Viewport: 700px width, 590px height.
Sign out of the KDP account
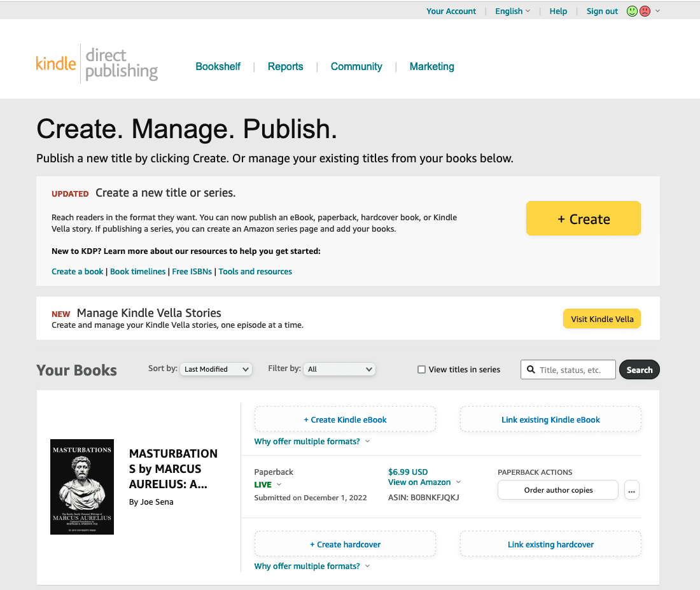point(602,11)
